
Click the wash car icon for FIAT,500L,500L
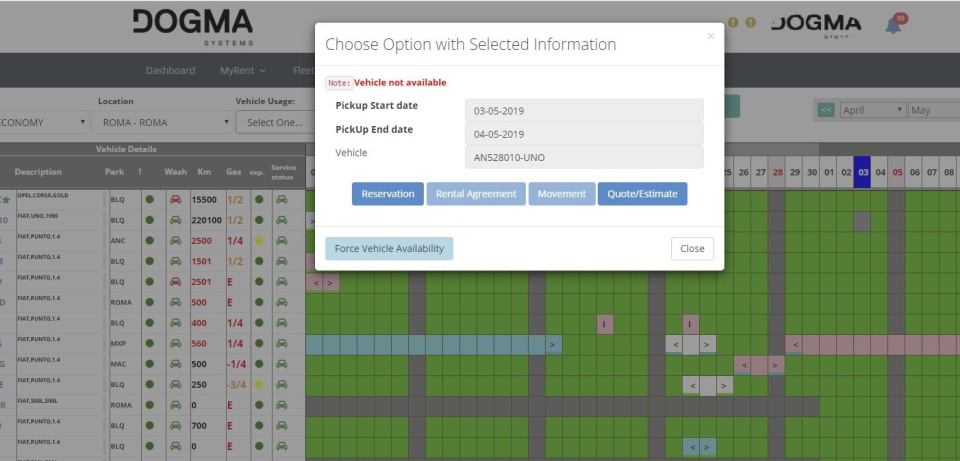pos(175,405)
